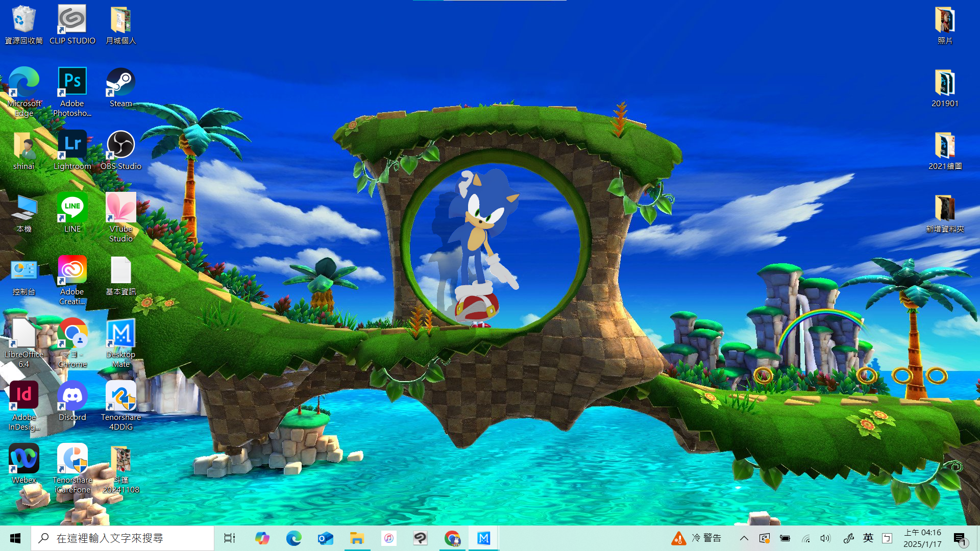Open Microsoft Edge from the taskbar

[293, 538]
